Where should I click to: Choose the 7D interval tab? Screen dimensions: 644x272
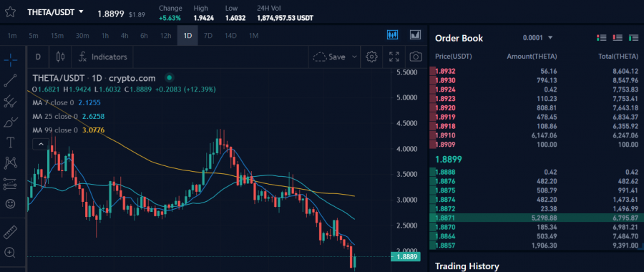(x=208, y=36)
